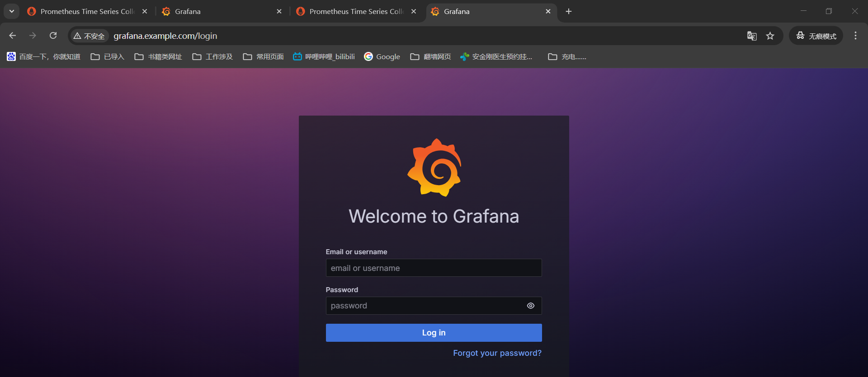Minimize the browser window
This screenshot has width=868, height=377.
pos(803,11)
